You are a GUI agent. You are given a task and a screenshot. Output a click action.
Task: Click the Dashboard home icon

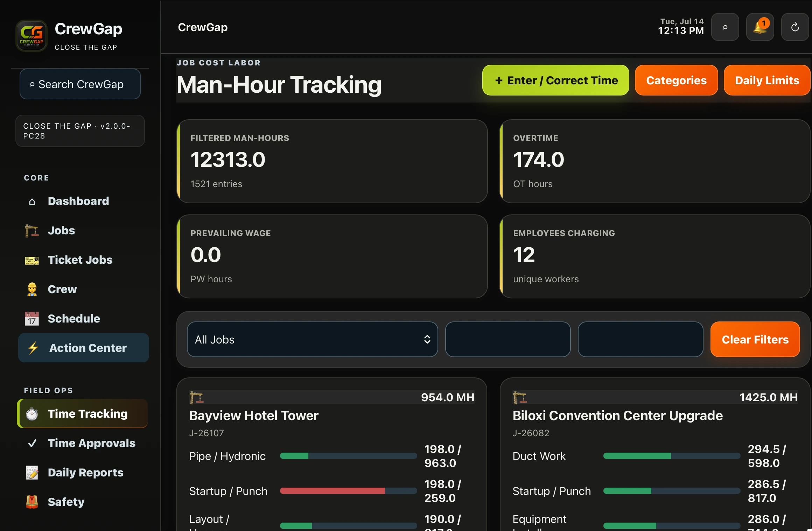point(32,201)
